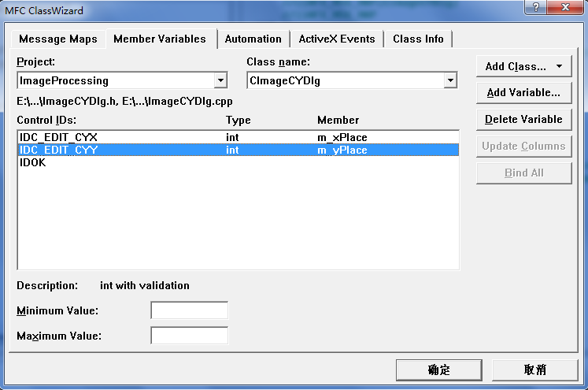This screenshot has height=390, width=588.
Task: Select the IDC_EDIT_CYX row
Action: pyautogui.click(x=239, y=137)
